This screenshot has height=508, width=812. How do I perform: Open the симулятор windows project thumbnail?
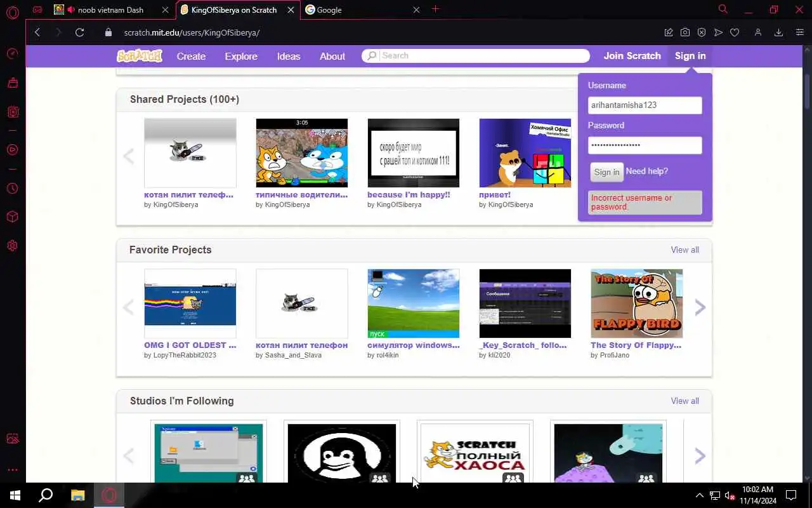coord(414,304)
